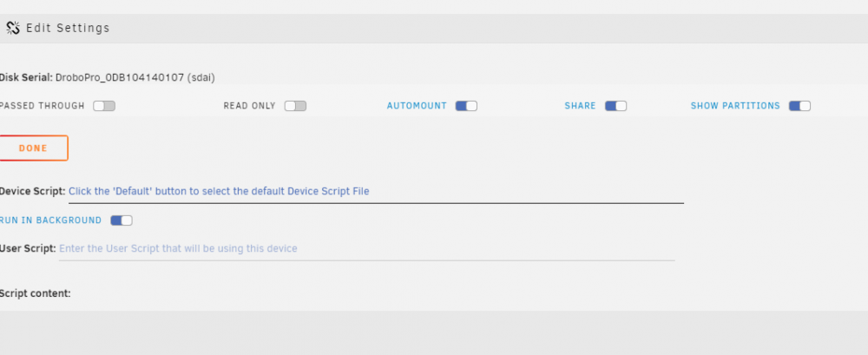
Task: Enable the Read Only switch
Action: pyautogui.click(x=295, y=106)
